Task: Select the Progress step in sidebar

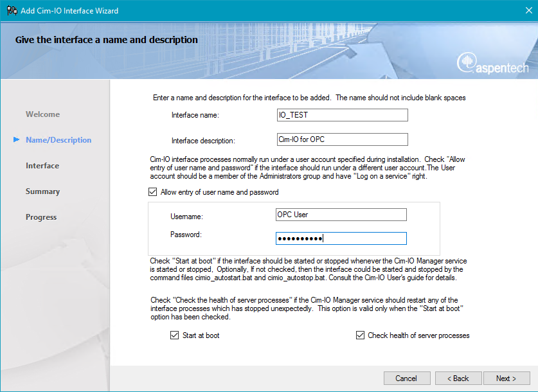Action: (41, 217)
